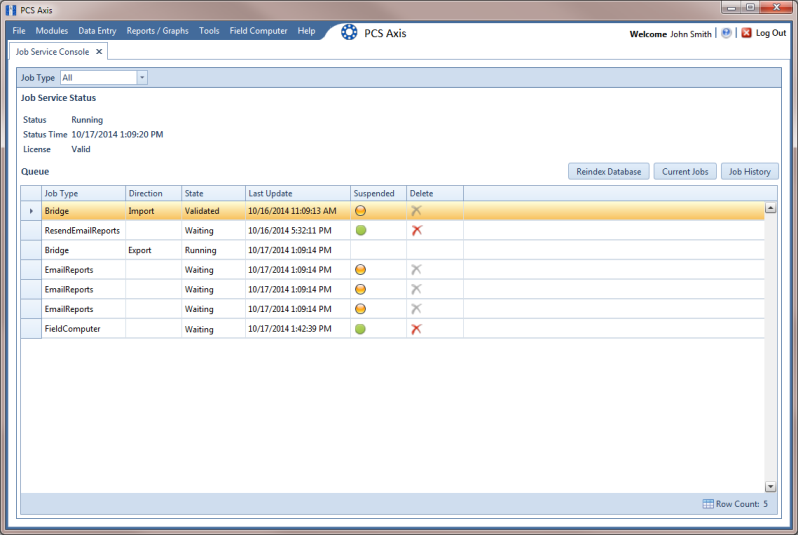798x535 pixels.
Task: Sort by Last Update column header
Action: 298,193
